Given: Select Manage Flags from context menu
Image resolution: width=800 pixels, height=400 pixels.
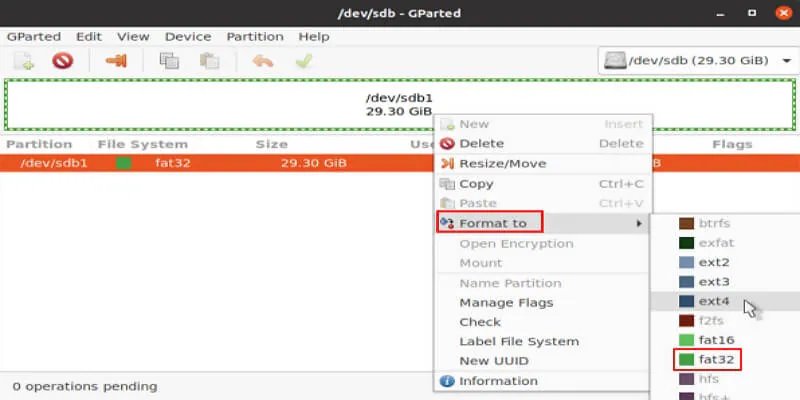Looking at the screenshot, I should 543,303.
